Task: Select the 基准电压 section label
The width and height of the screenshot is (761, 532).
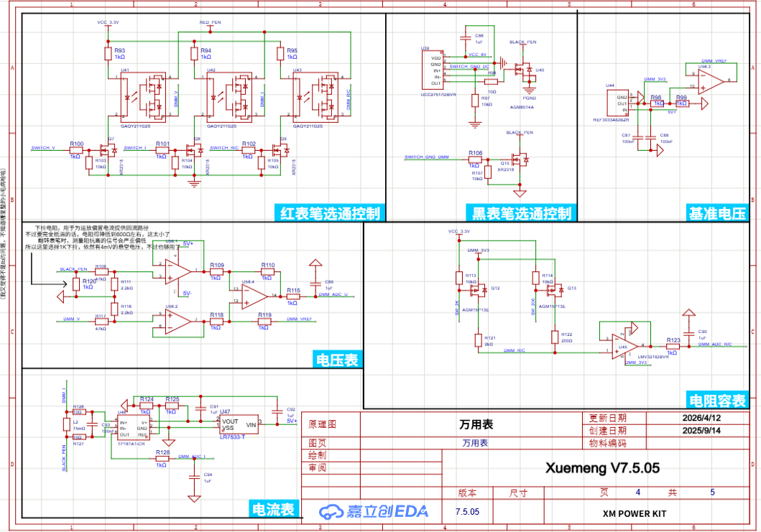Action: [x=717, y=213]
